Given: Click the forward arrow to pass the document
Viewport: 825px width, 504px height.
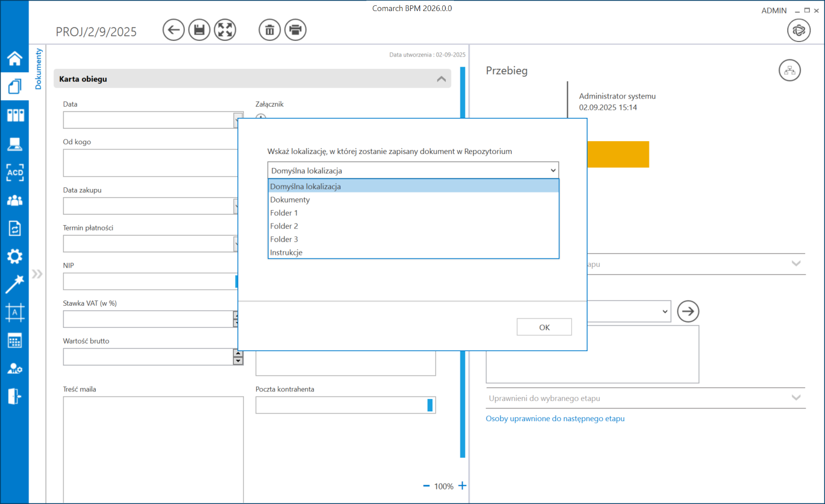Looking at the screenshot, I should [688, 311].
